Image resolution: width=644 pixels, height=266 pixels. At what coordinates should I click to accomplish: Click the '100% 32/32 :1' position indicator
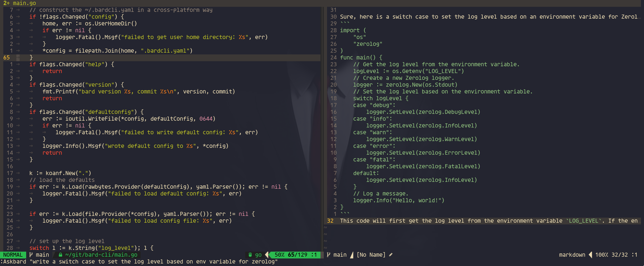point(616,255)
